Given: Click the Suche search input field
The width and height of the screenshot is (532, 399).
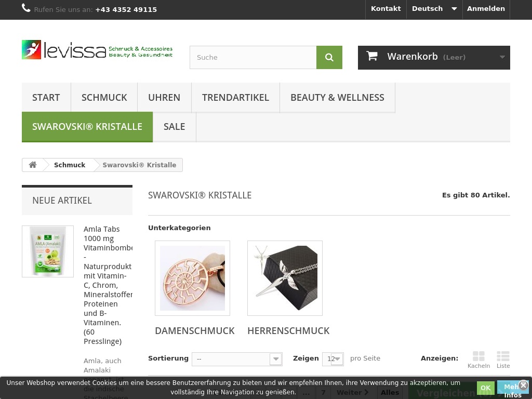Looking at the screenshot, I should (x=253, y=57).
